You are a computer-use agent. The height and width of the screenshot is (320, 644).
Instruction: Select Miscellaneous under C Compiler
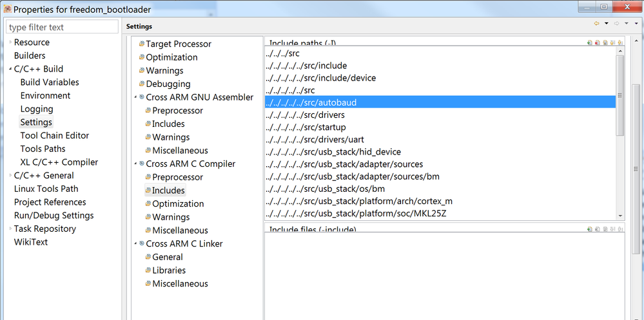[180, 231]
